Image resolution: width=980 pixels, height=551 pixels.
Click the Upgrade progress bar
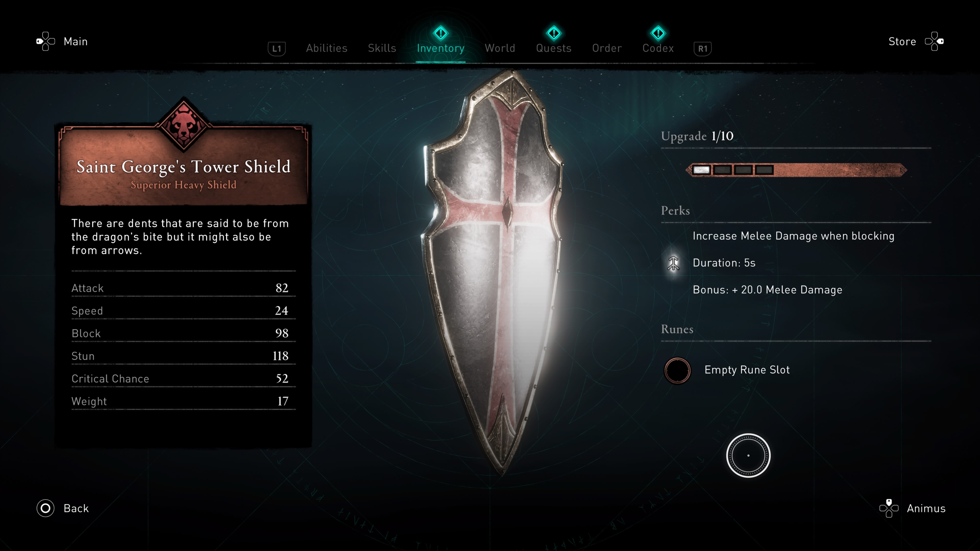(x=796, y=170)
